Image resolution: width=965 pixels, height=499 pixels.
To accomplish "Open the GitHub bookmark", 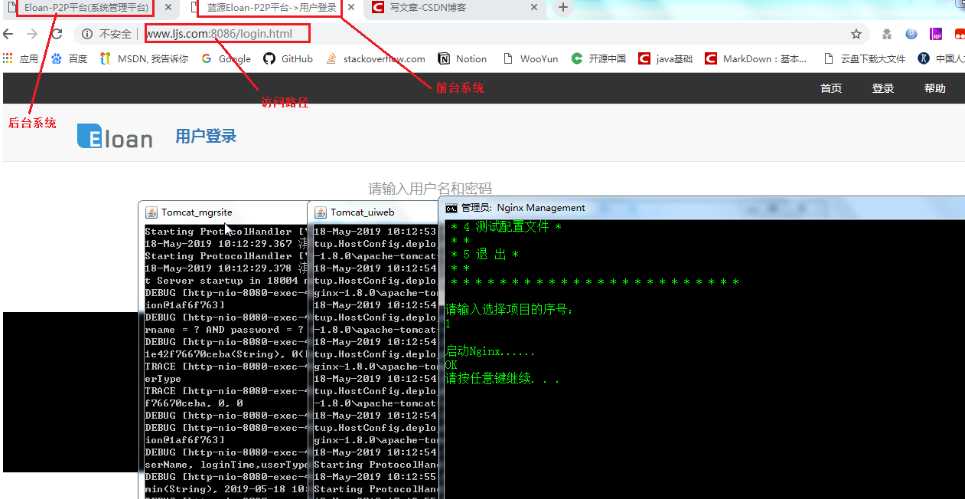I will pos(288,59).
